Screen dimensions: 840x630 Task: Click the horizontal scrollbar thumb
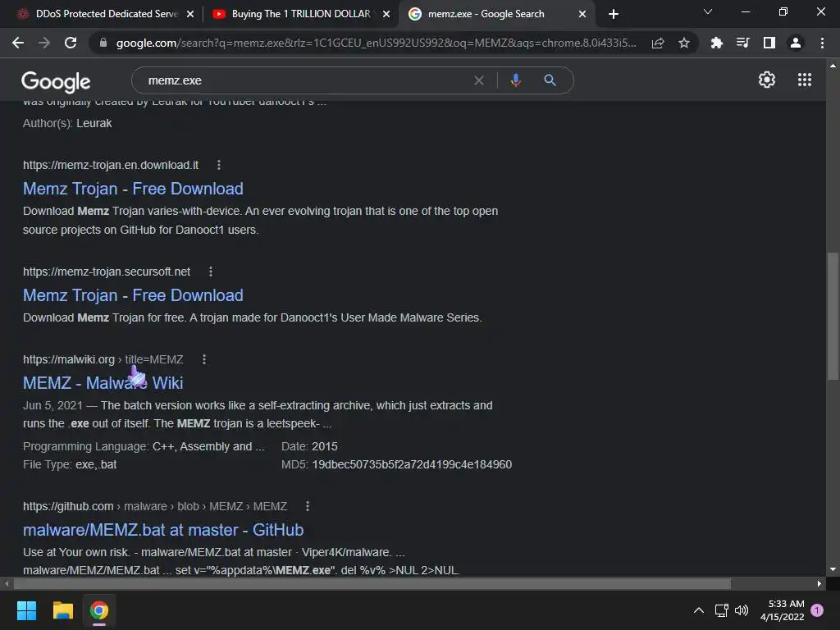(x=372, y=583)
